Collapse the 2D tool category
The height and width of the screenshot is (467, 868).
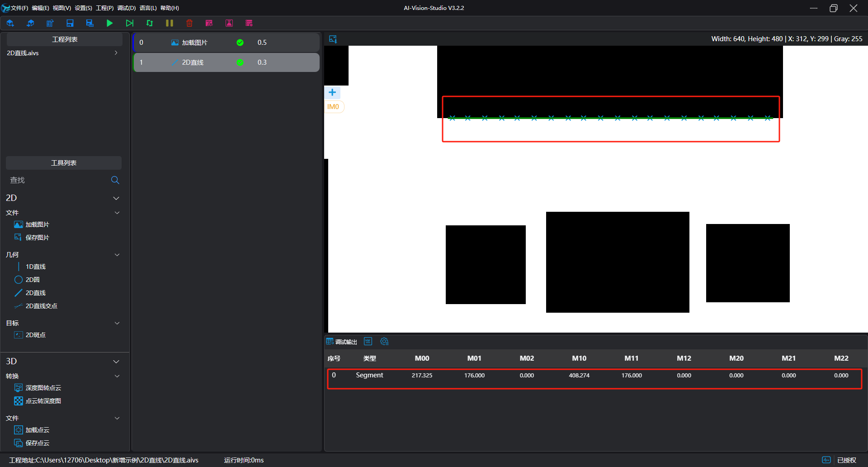116,198
